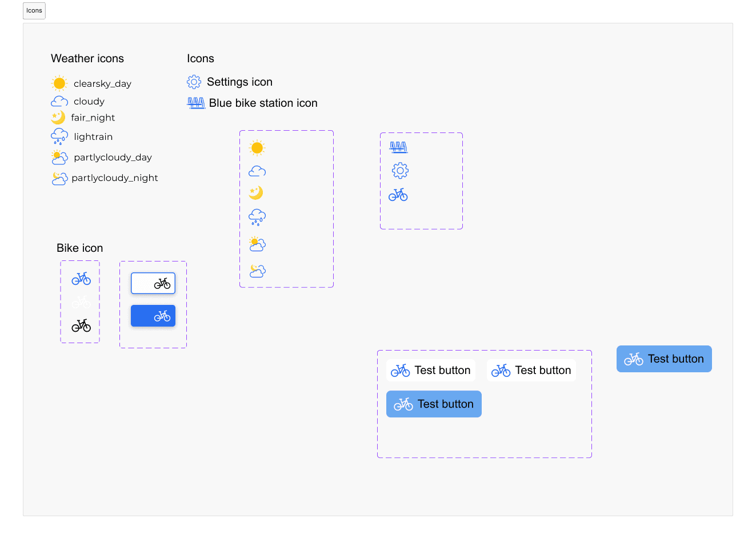Viewport: 756px width, 539px height.
Task: Select the gear icon inside the dashed frame
Action: (x=400, y=170)
